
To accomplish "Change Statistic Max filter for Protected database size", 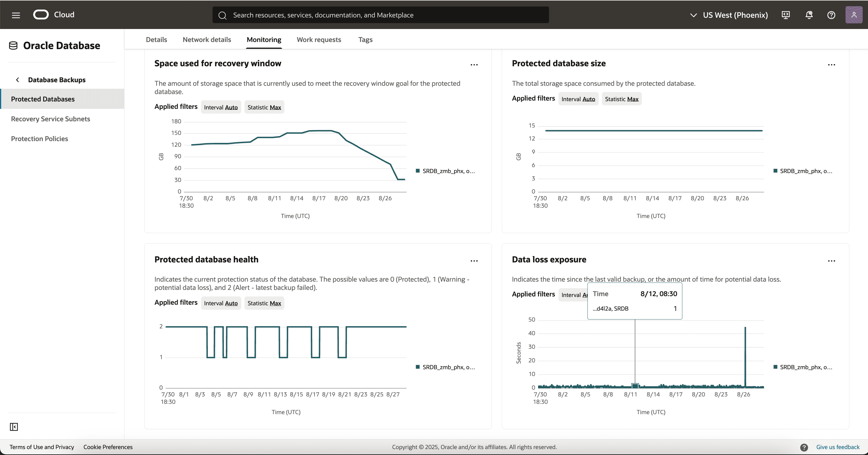I will coord(621,99).
